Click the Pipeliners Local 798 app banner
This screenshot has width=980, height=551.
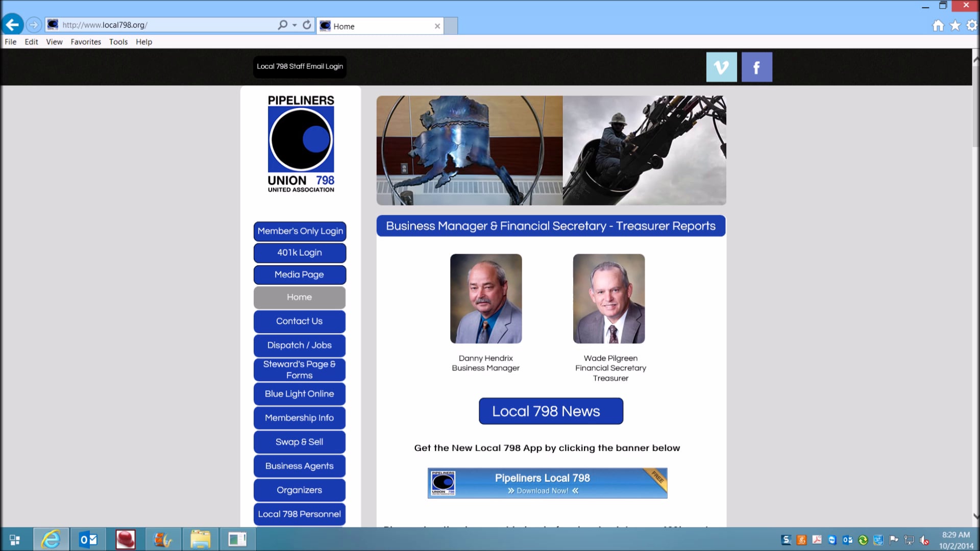tap(547, 483)
